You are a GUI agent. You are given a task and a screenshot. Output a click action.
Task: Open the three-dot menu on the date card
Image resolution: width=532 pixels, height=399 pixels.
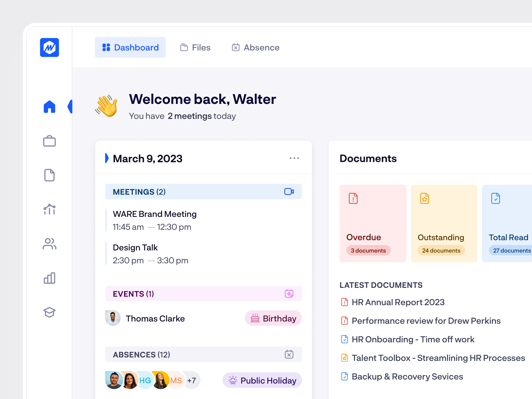[x=294, y=158]
